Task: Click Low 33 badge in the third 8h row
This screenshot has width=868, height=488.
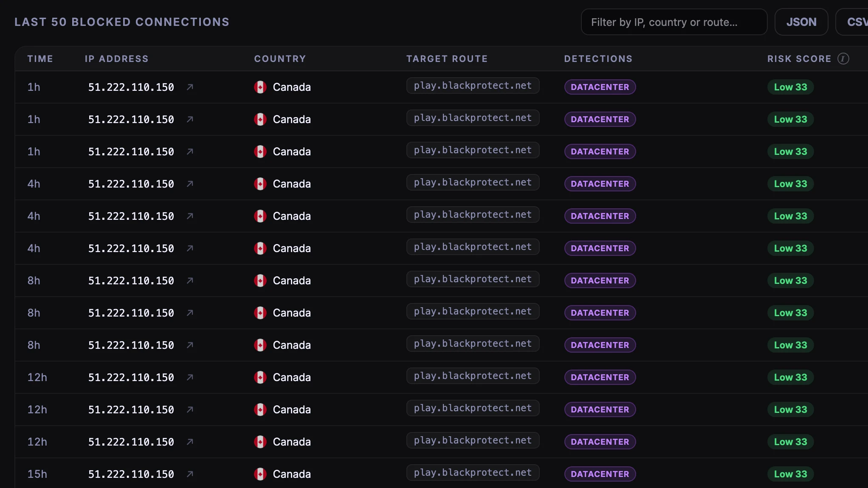Action: (790, 345)
